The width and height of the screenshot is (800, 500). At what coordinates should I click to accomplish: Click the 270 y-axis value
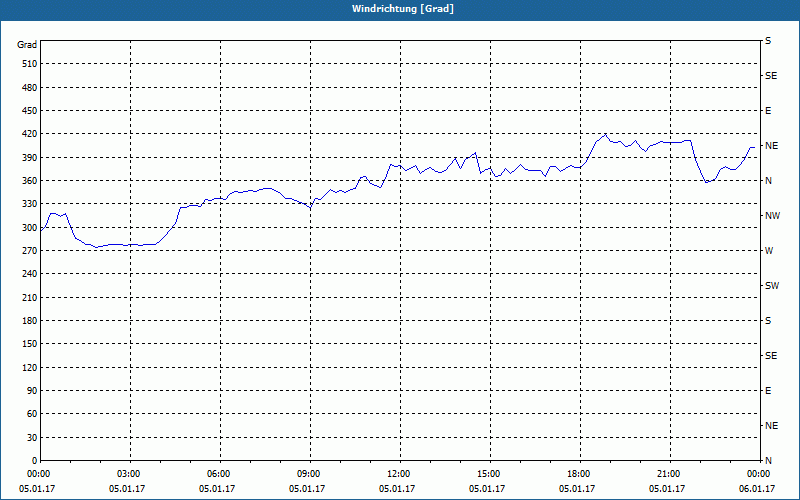30,251
